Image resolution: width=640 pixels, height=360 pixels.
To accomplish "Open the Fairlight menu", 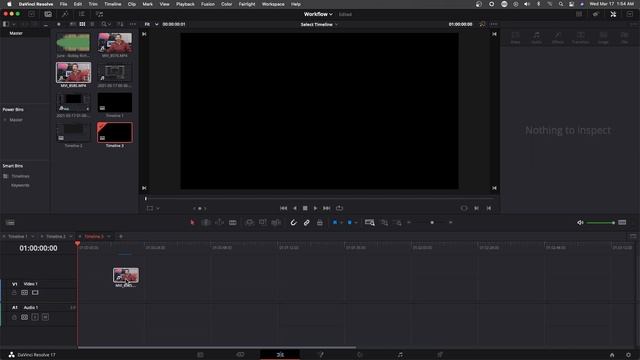I will click(247, 4).
